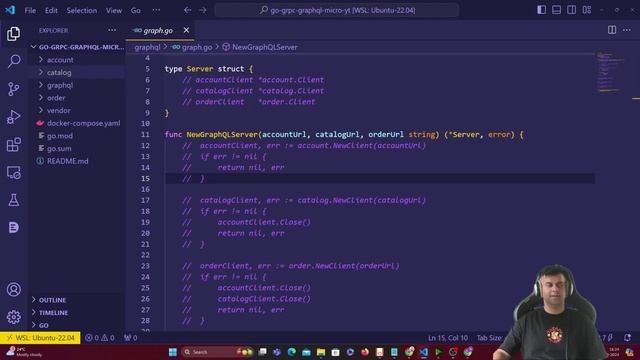
Task: Open the document-icon view below Testing
Action: click(x=13, y=227)
